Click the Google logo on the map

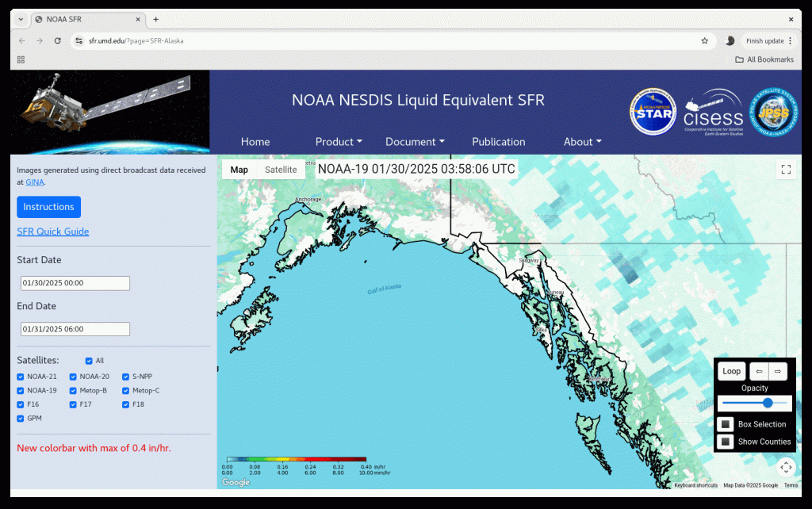pyautogui.click(x=236, y=482)
